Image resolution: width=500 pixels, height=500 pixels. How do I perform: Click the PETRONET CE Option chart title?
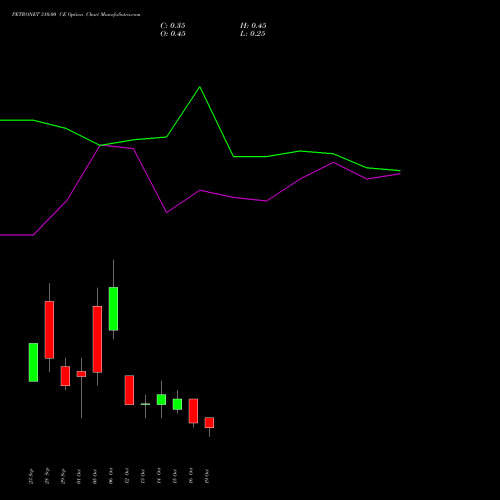click(x=76, y=15)
